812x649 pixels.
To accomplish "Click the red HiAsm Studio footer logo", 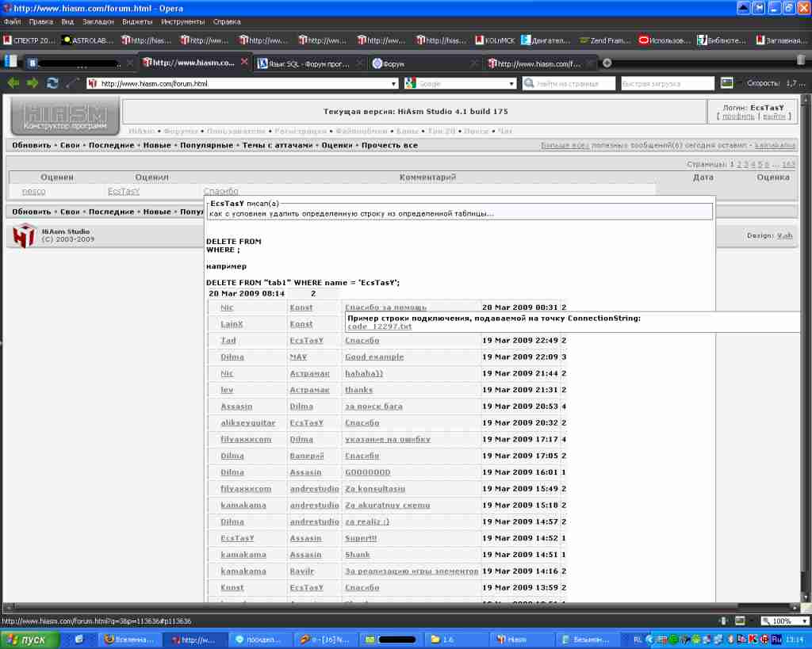I will (25, 235).
